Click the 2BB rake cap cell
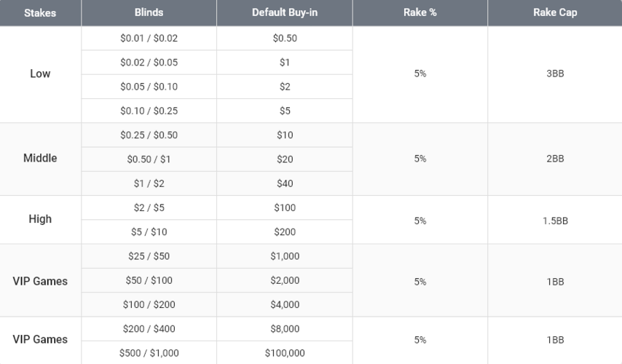 click(x=555, y=159)
